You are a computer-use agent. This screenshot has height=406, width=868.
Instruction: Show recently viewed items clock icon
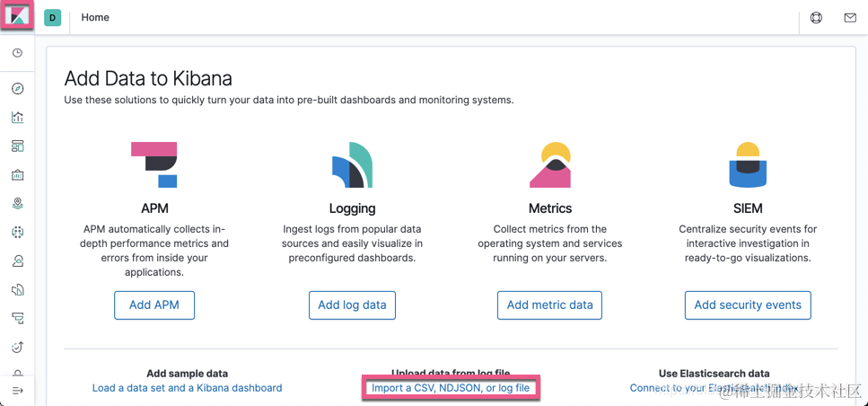[18, 53]
